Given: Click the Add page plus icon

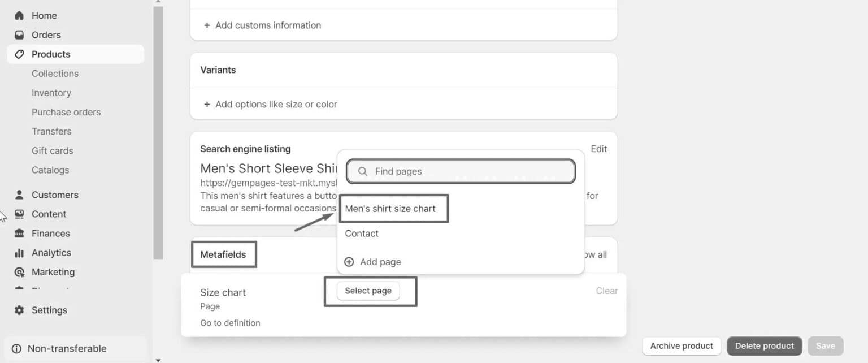Looking at the screenshot, I should pyautogui.click(x=350, y=262).
